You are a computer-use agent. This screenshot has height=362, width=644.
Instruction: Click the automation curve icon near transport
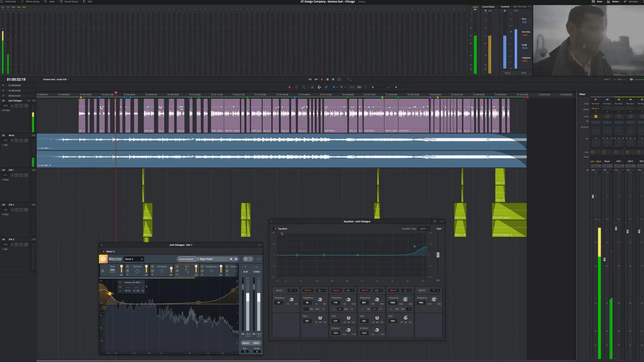click(349, 79)
